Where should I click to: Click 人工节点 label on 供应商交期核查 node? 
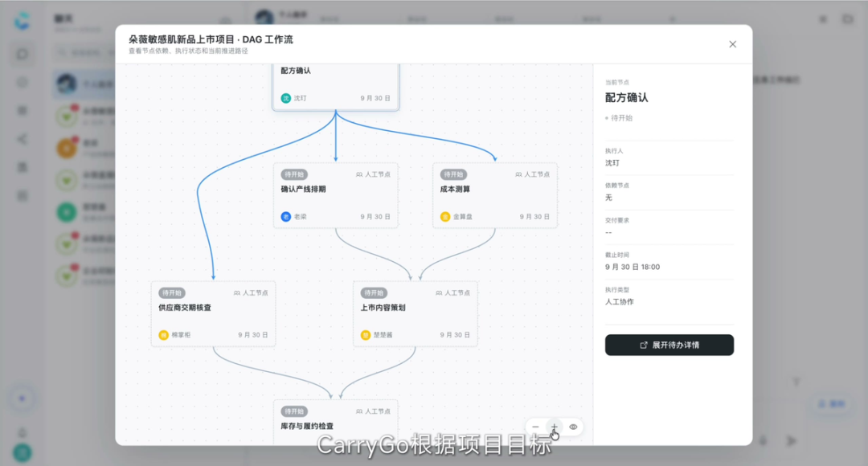coord(251,292)
